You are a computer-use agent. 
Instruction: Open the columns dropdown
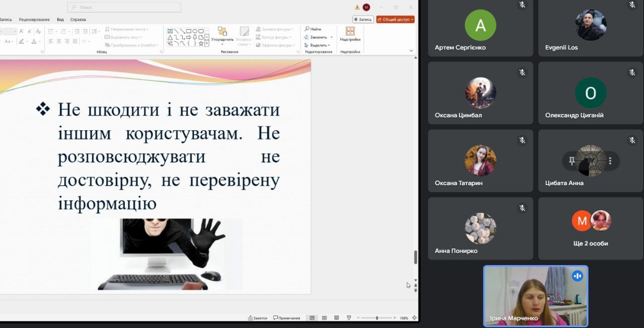86,41
